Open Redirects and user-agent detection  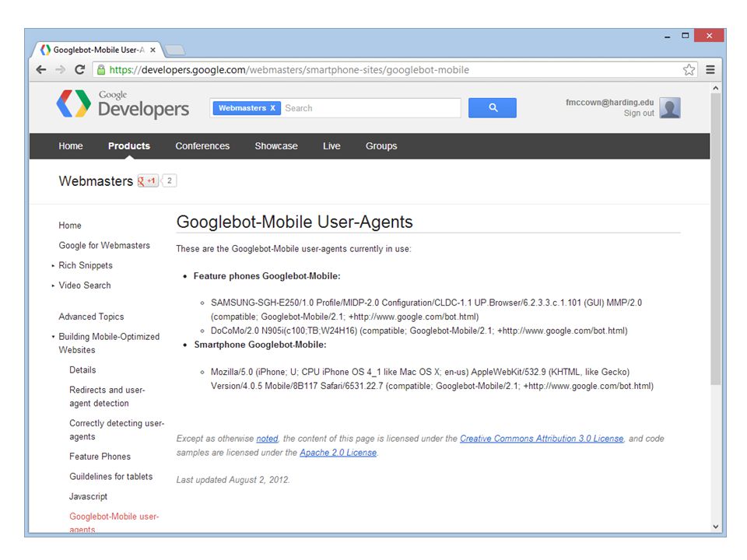(107, 396)
